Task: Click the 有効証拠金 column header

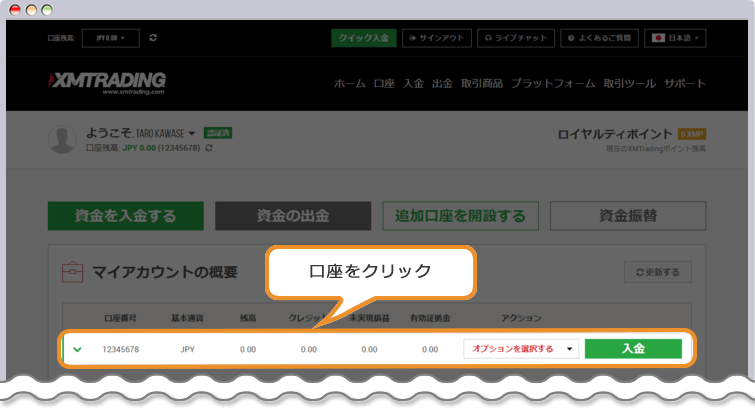Action: (x=430, y=318)
